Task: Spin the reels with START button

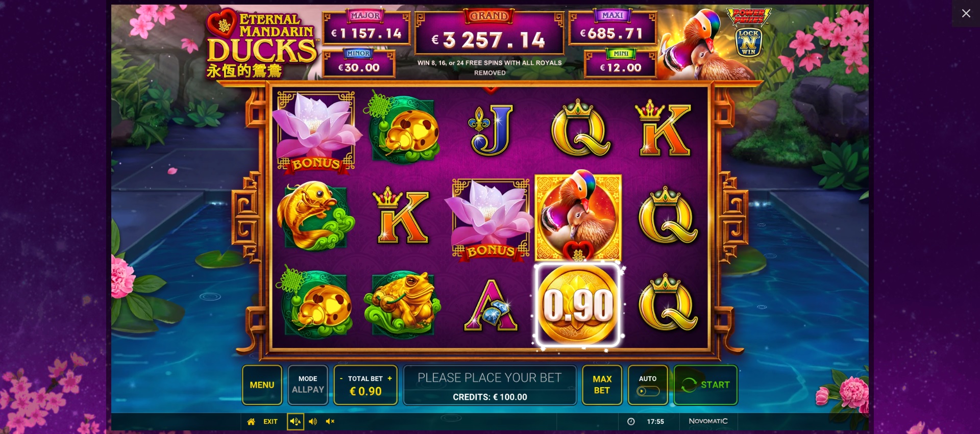Action: point(705,385)
